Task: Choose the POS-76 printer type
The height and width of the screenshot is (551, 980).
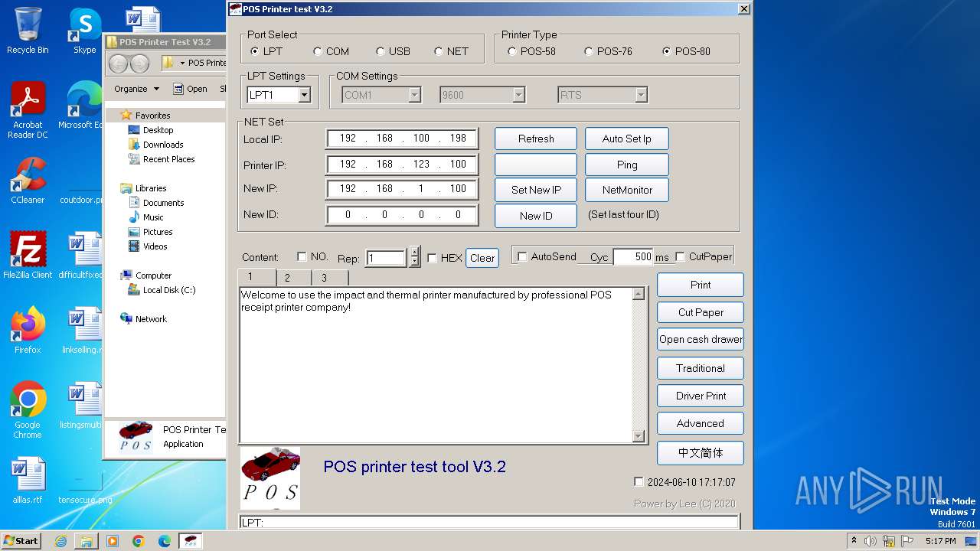Action: (x=589, y=51)
